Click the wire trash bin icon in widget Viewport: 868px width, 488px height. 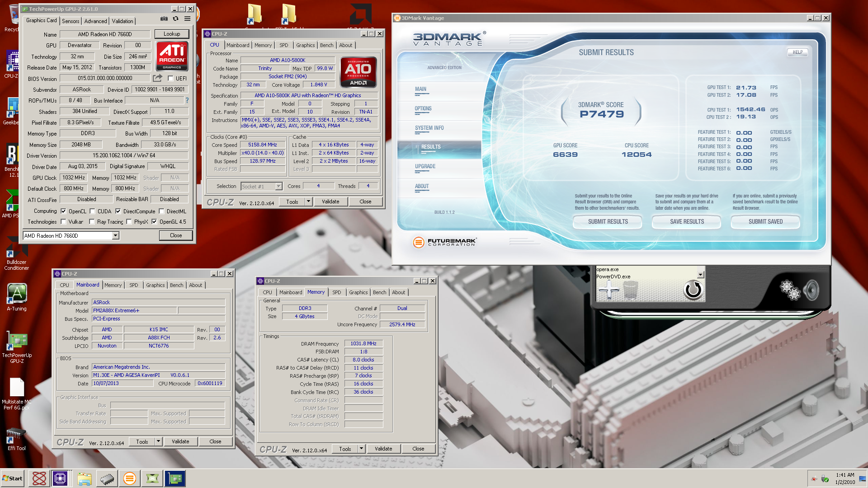(x=631, y=290)
